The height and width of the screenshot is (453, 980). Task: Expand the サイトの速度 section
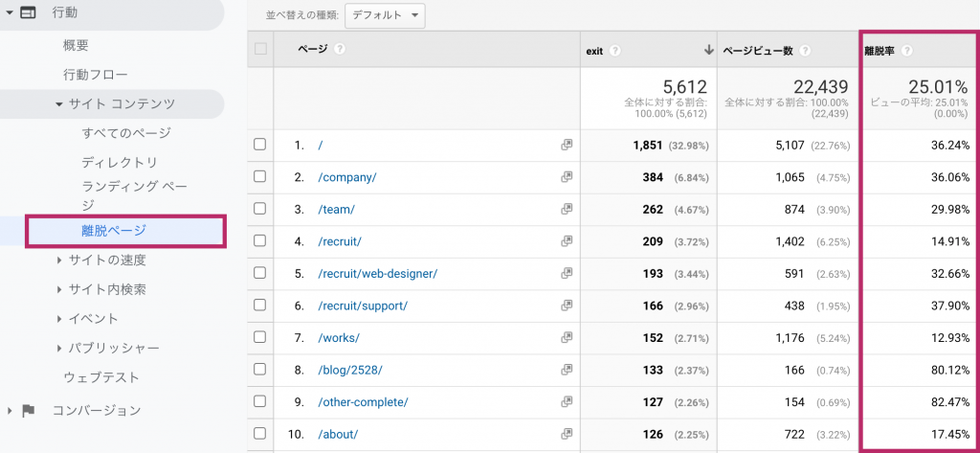click(x=59, y=260)
